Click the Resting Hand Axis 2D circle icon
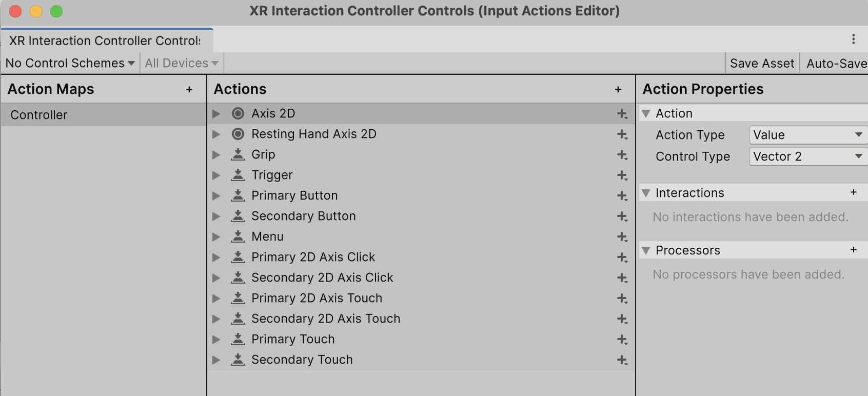Screen dimensions: 868x396 tap(238, 134)
